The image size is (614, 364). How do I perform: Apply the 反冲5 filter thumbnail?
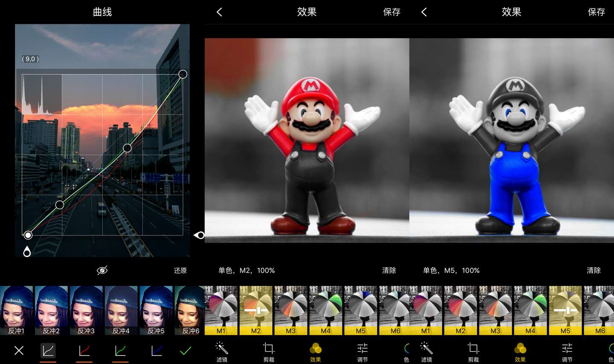point(156,310)
